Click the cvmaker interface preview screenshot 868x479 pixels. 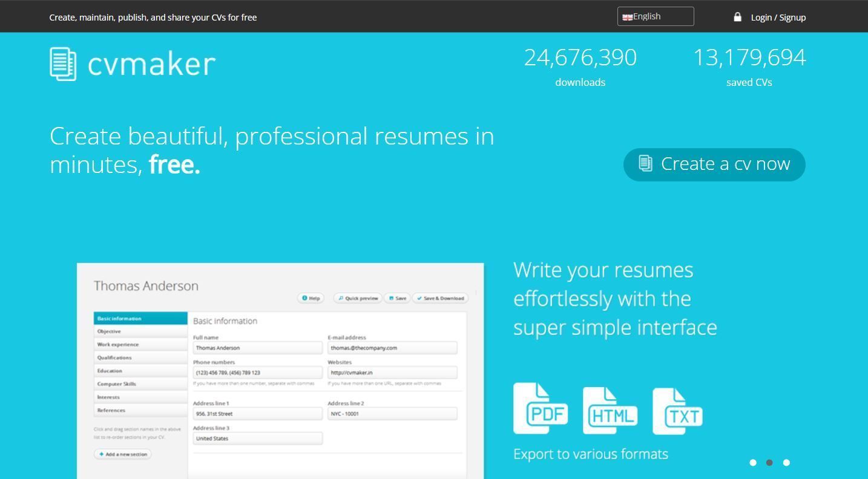(x=280, y=371)
